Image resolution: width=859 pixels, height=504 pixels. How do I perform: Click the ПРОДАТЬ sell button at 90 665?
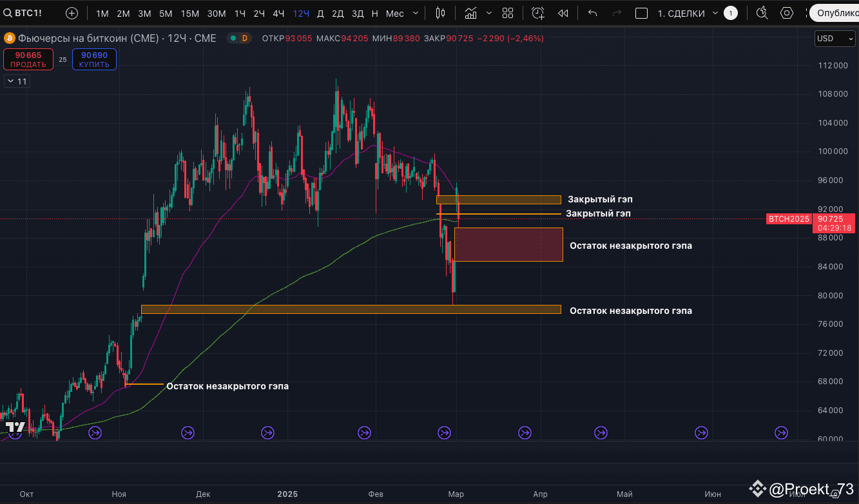[28, 59]
